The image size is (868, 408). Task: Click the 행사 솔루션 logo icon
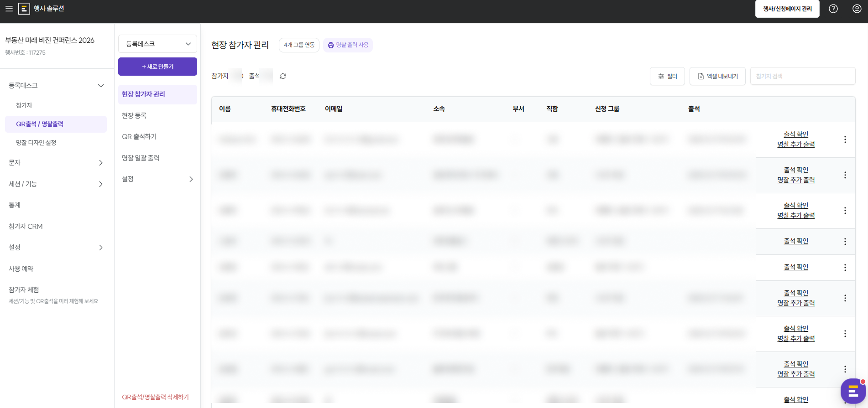click(x=24, y=9)
